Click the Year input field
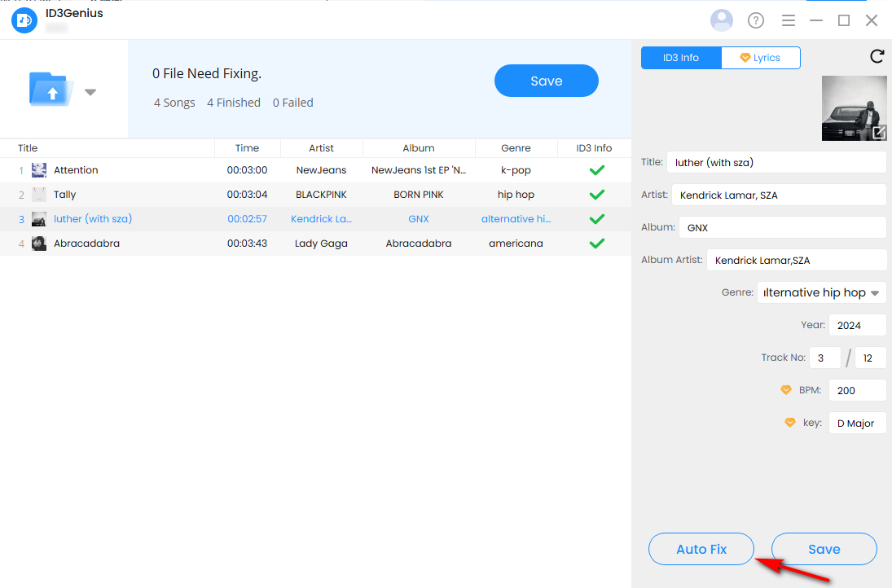Screen dimensions: 892x588 857,325
